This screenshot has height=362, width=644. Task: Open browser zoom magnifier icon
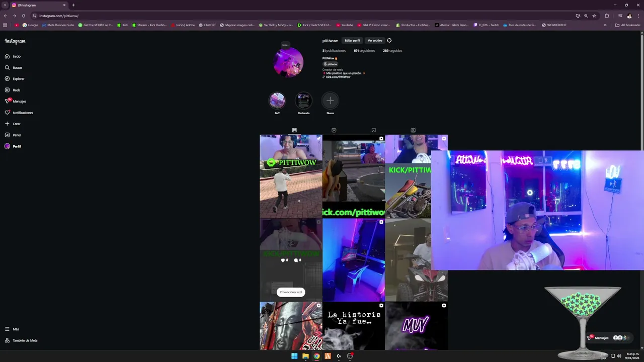pos(586,16)
